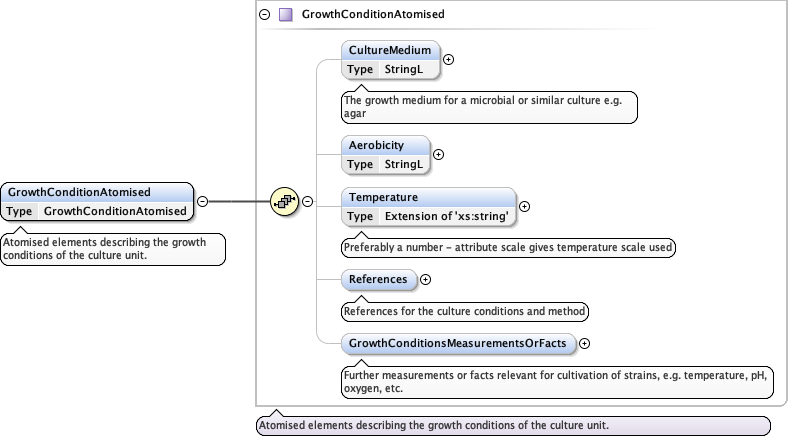Click the root Type GrowthConditionAtomised value
The image size is (789, 439).
(115, 211)
